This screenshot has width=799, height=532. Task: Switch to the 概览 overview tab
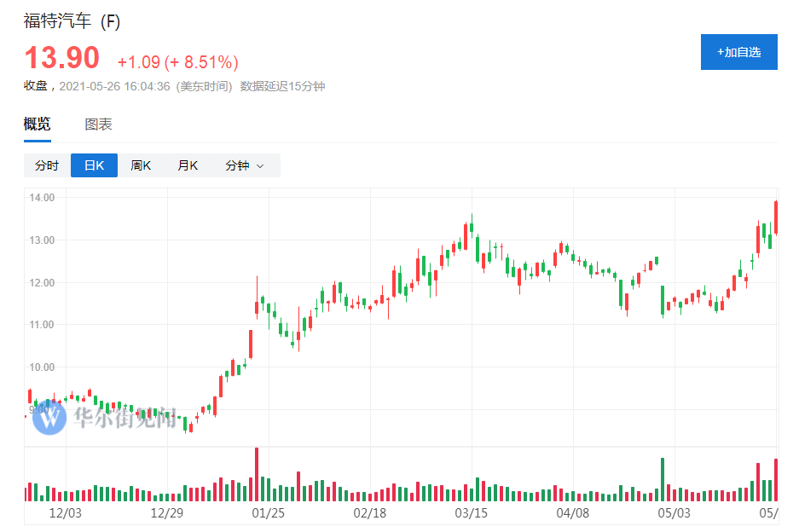pos(38,124)
